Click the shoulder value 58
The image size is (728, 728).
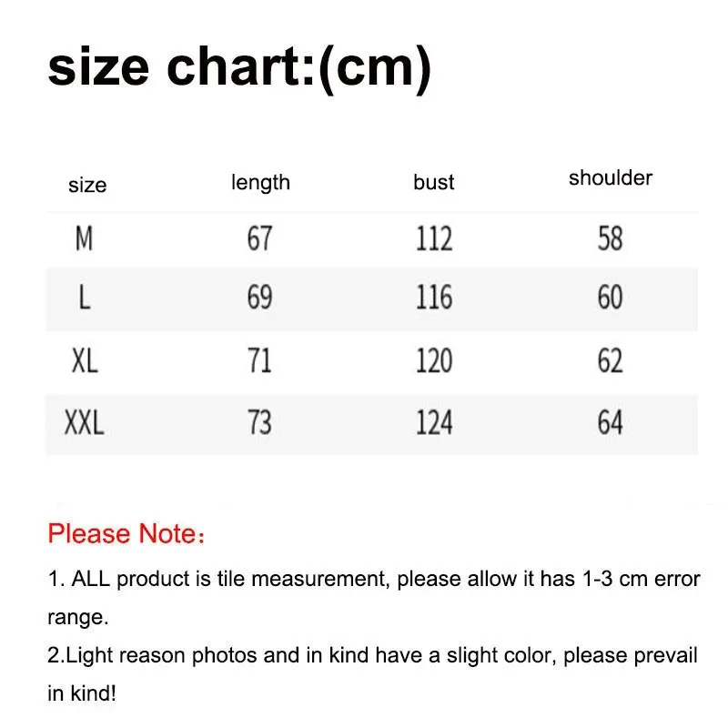point(610,239)
